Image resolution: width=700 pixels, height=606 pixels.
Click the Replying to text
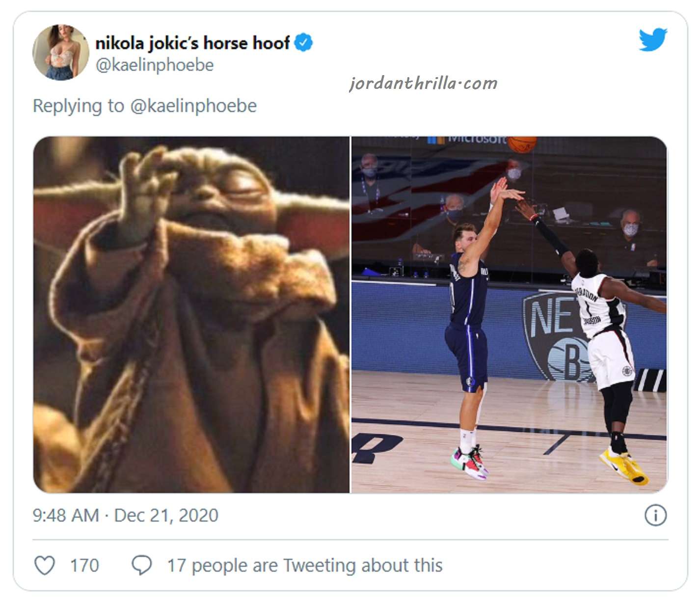(79, 106)
